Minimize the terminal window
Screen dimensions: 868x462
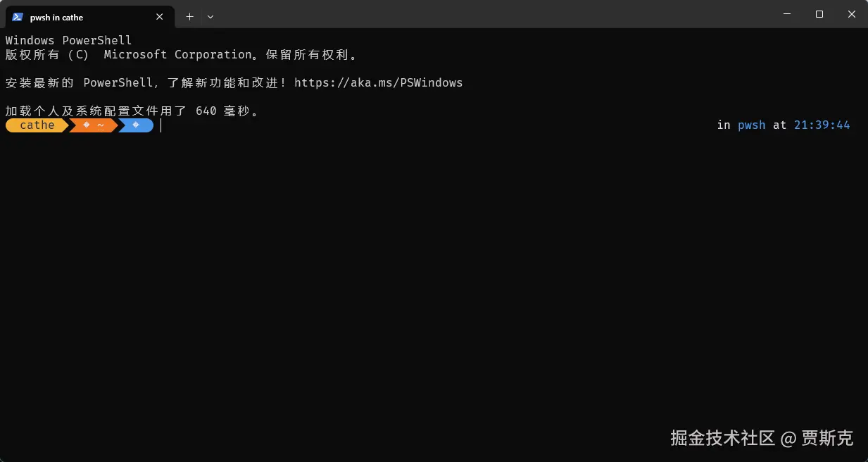(786, 14)
